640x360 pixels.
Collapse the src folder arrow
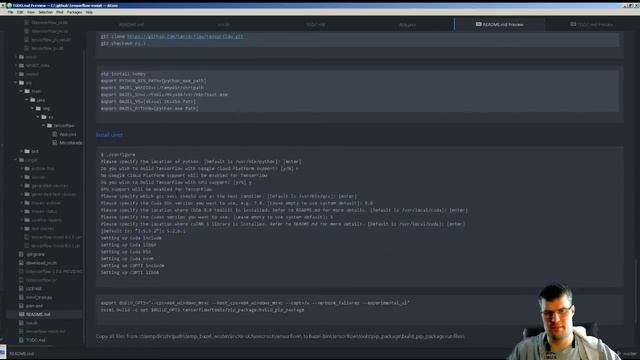tap(16, 82)
